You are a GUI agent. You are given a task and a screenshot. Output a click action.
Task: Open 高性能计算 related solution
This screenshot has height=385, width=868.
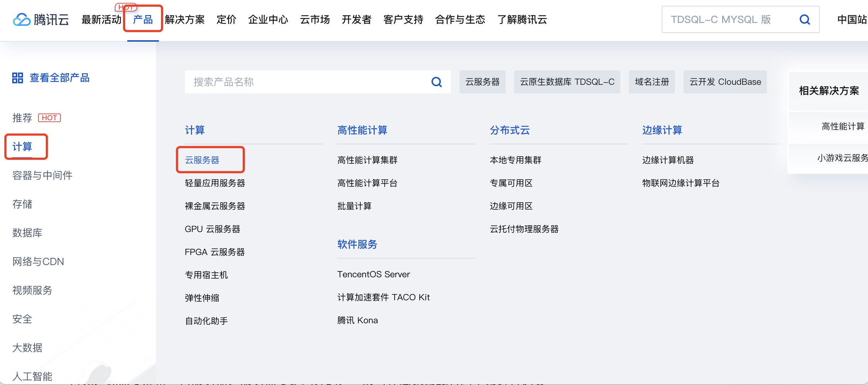pyautogui.click(x=843, y=126)
